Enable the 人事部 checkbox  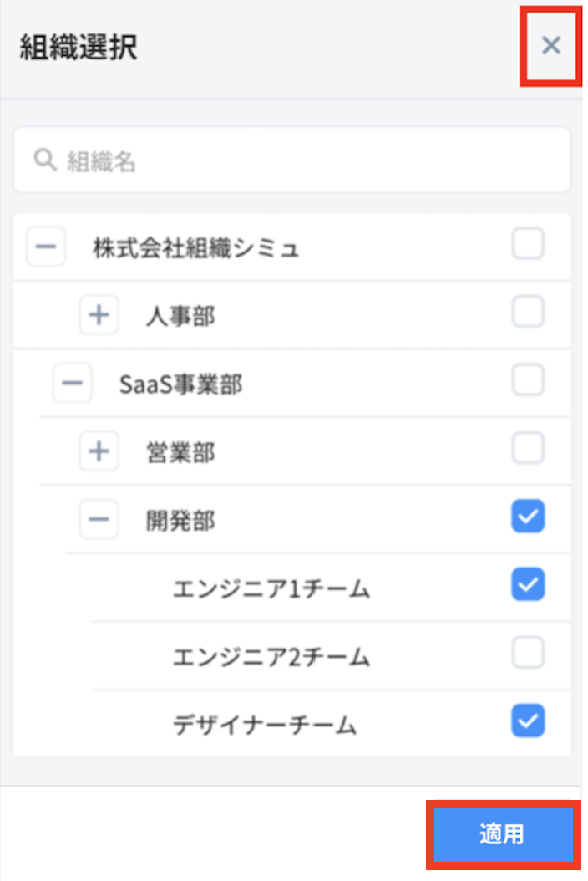(527, 312)
